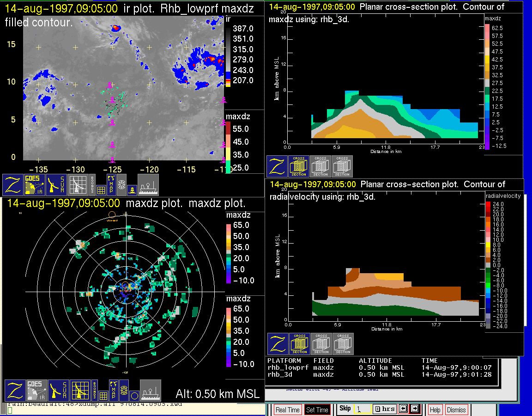
Task: Click the GOES IR icon in the top plot toolbar
Action: coord(35,184)
